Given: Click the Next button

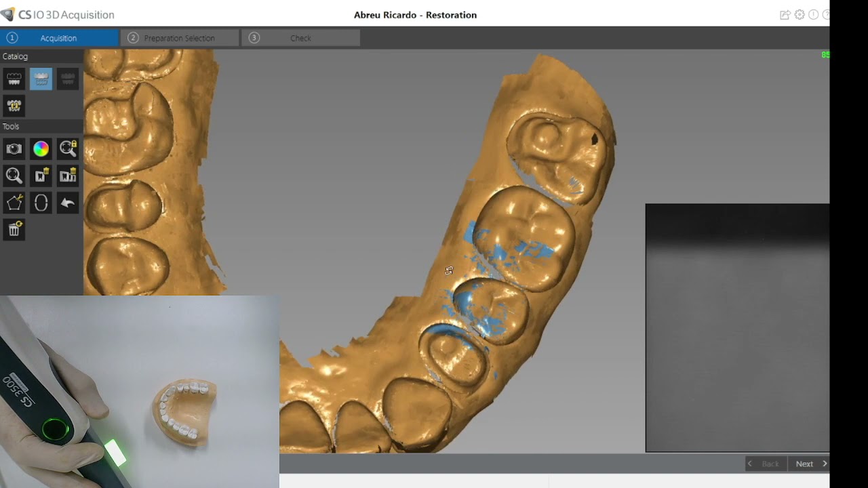Looking at the screenshot, I should (x=808, y=464).
